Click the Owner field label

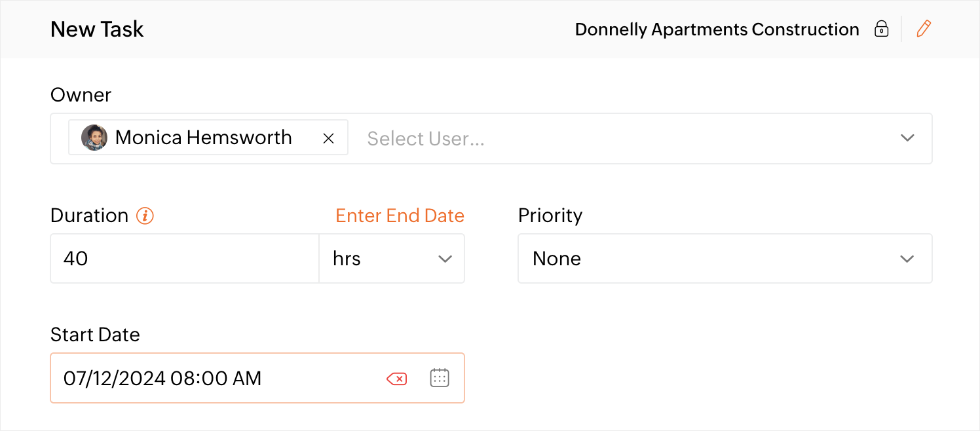81,95
